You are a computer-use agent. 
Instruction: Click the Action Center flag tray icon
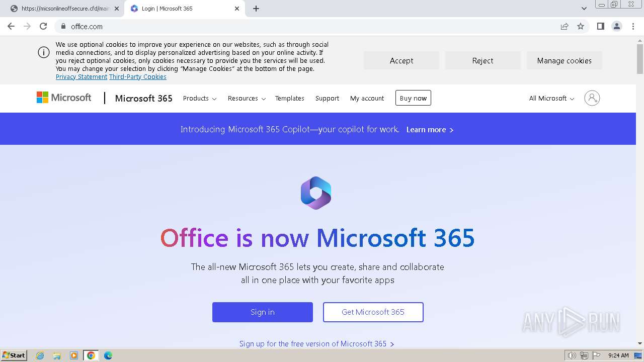pyautogui.click(x=596, y=355)
